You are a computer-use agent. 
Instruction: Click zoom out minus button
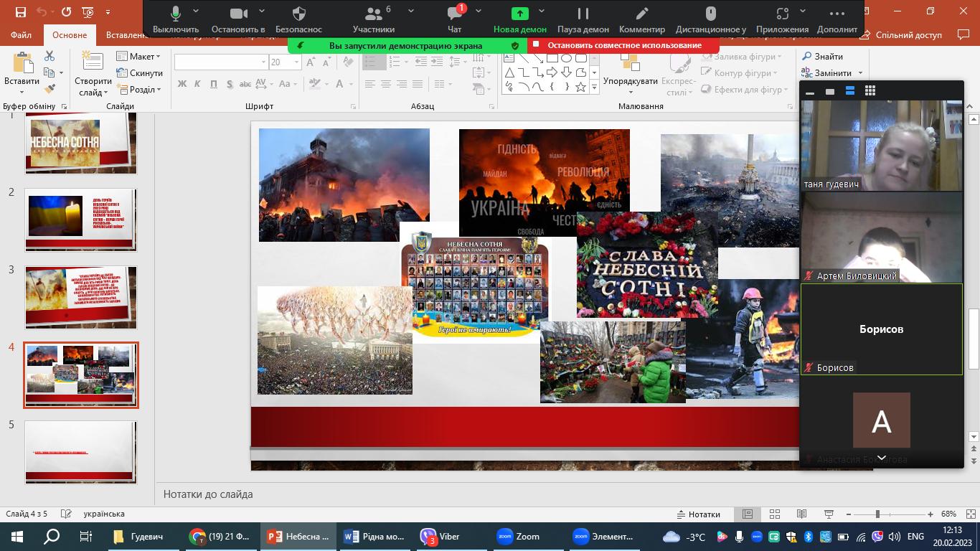848,514
